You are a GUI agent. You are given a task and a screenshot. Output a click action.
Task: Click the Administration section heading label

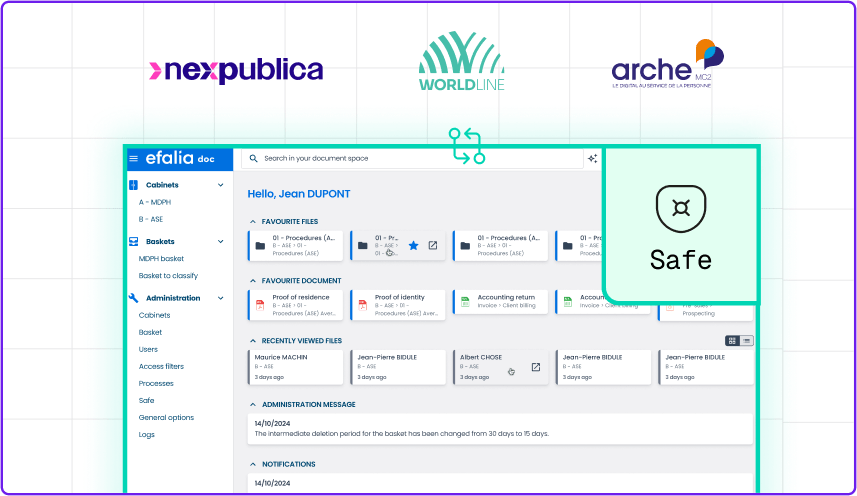point(173,298)
